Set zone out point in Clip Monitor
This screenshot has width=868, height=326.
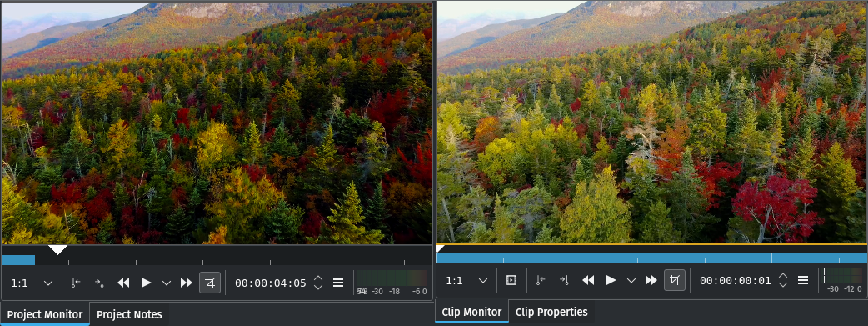564,280
